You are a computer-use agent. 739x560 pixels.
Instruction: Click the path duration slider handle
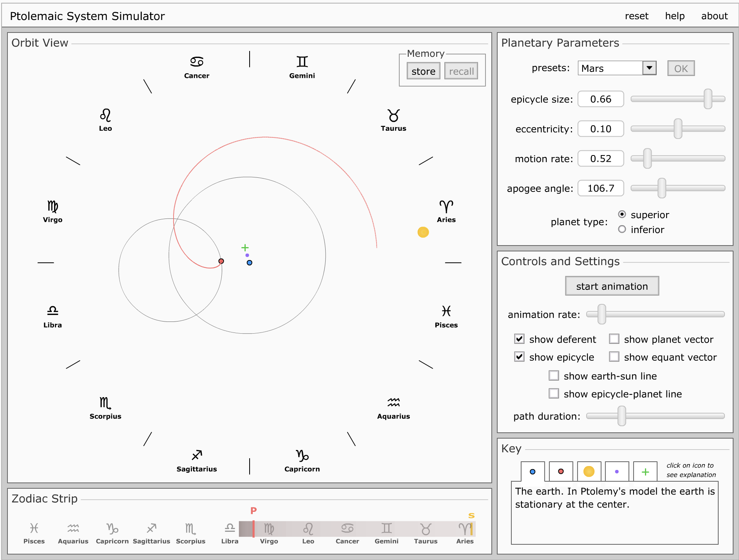(622, 416)
